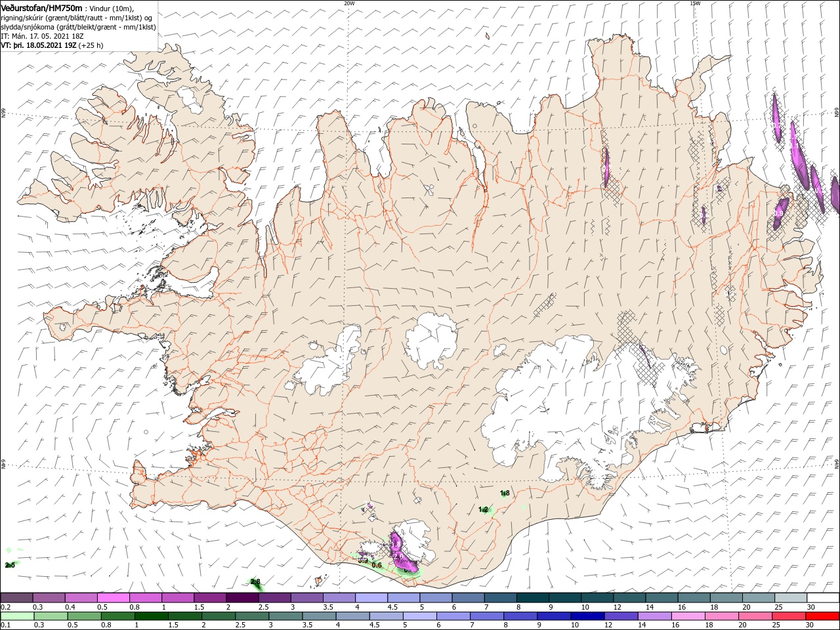The image size is (840, 630).
Task: Click the purple 12 rain legend swatch
Action: coord(621,616)
